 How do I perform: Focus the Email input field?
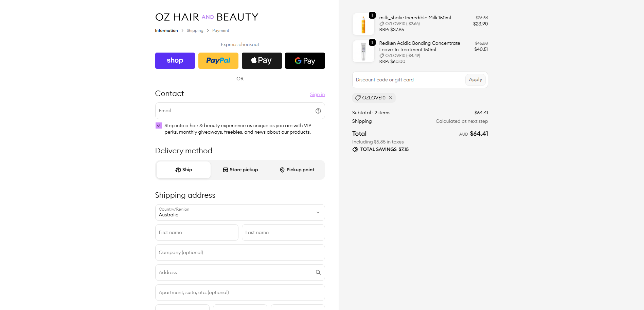click(x=240, y=111)
